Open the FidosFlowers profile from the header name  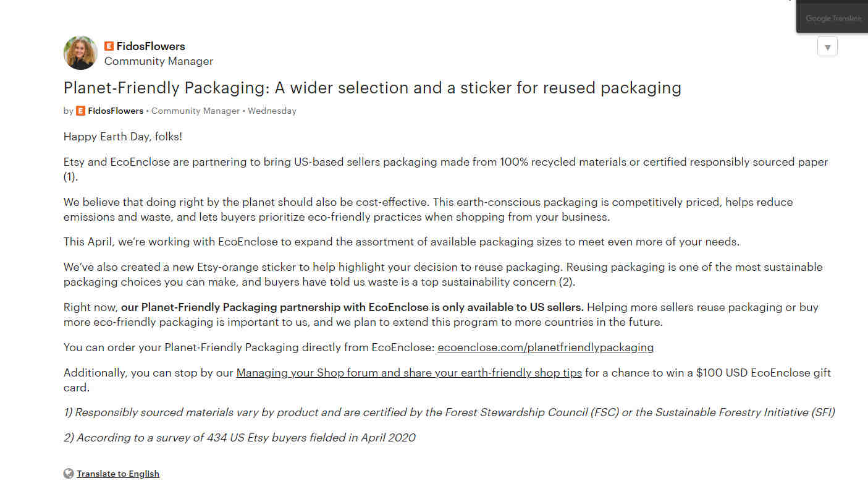coord(151,46)
